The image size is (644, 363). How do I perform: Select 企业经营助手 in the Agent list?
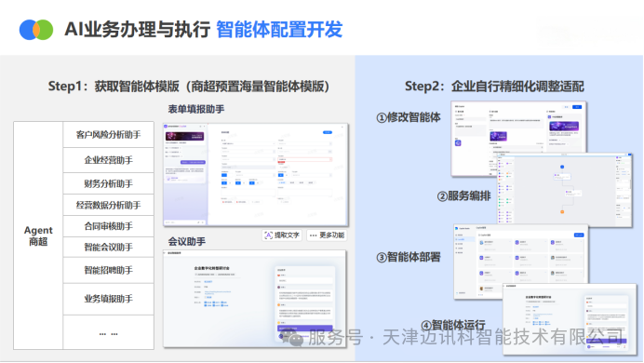[x=109, y=160]
